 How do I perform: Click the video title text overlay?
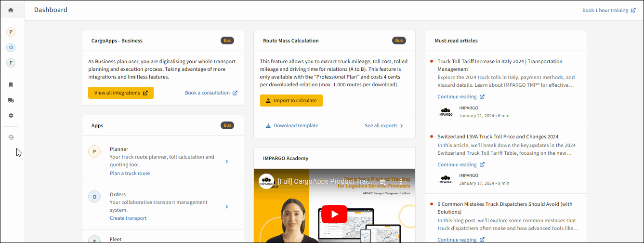pos(324,181)
